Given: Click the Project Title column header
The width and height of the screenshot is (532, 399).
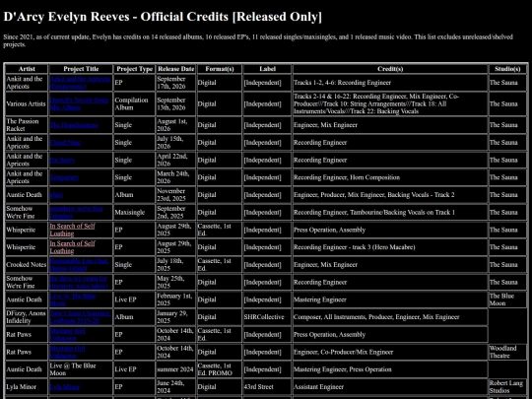Looking at the screenshot, I should point(81,69).
